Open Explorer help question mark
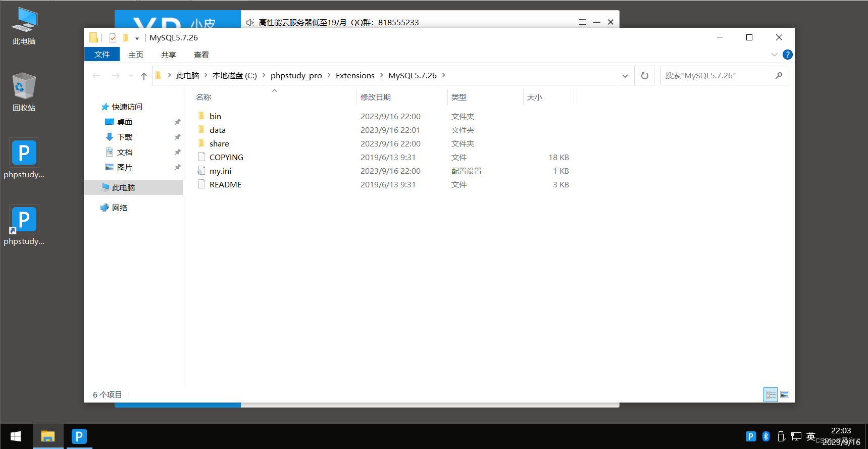The image size is (868, 449). [x=787, y=55]
